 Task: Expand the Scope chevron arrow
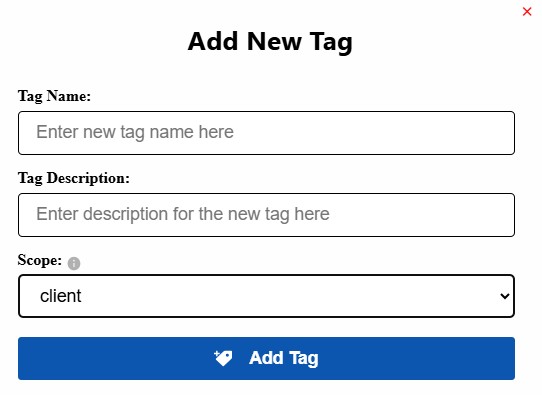pyautogui.click(x=505, y=296)
